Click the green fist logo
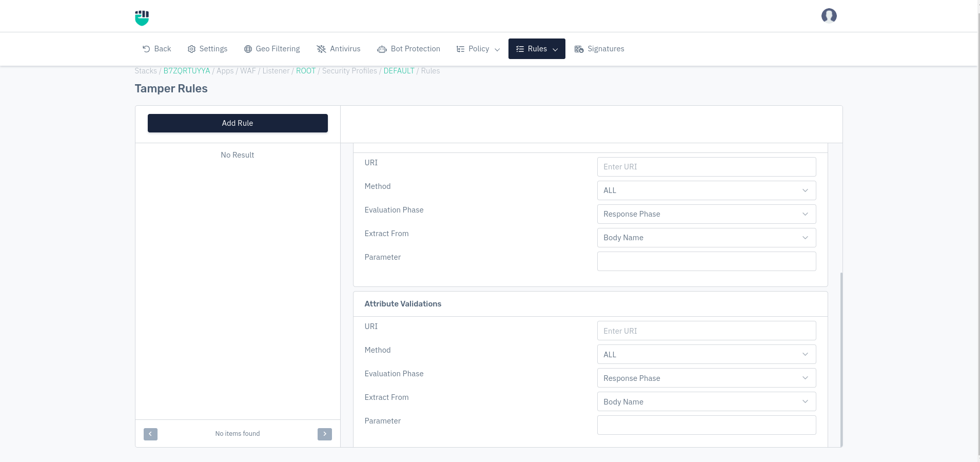Screen dimensions: 980x462 point(142,18)
